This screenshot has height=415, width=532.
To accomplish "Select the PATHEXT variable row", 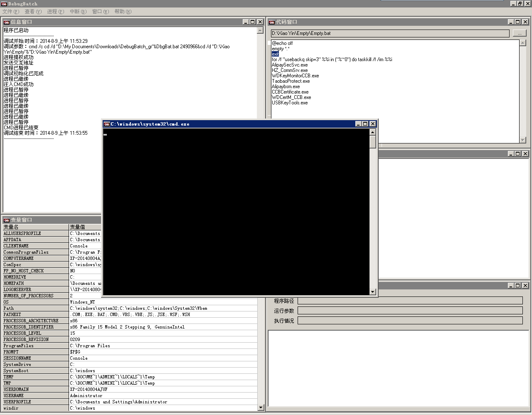I will click(x=130, y=314).
